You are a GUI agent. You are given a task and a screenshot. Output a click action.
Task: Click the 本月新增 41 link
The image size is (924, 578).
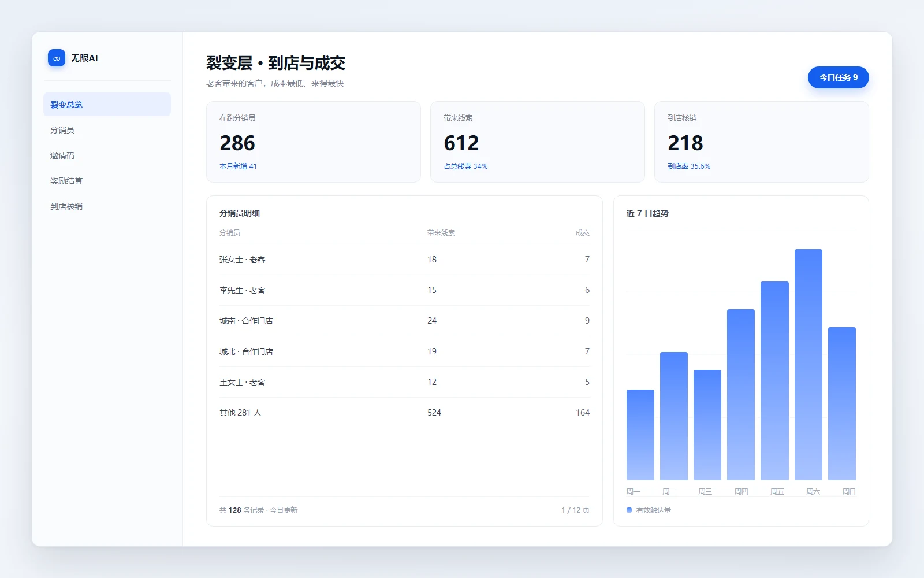pos(238,166)
